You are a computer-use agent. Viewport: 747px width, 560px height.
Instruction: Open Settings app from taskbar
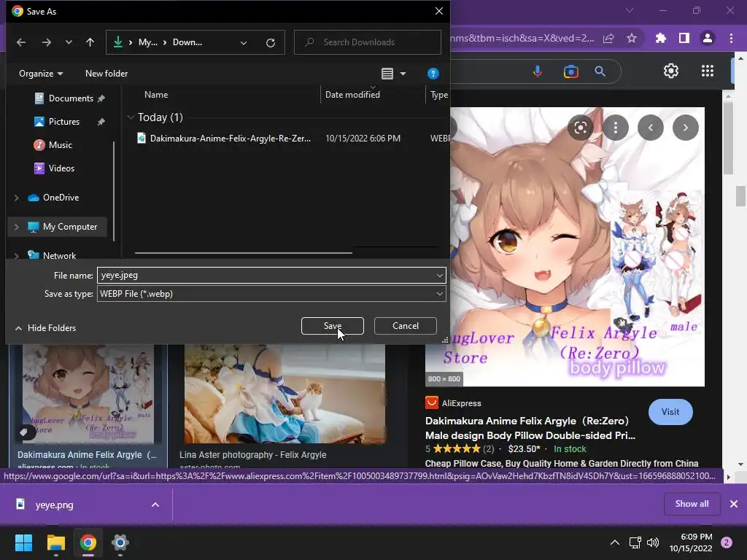pyautogui.click(x=120, y=542)
